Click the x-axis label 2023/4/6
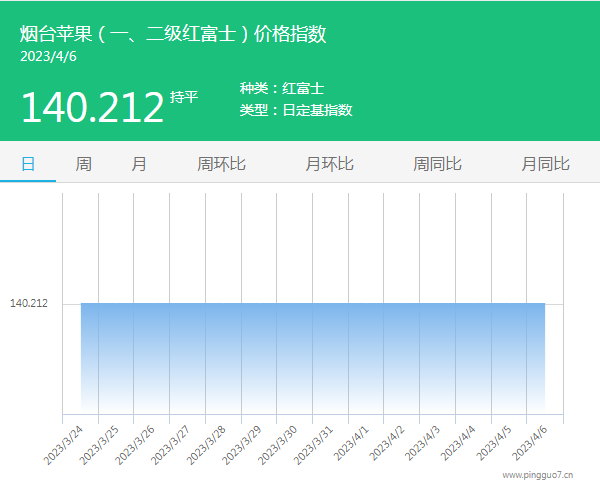 point(530,443)
